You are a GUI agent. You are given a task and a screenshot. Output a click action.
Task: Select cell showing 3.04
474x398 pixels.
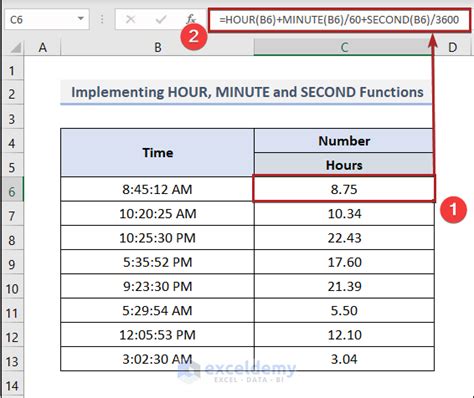pyautogui.click(x=344, y=359)
